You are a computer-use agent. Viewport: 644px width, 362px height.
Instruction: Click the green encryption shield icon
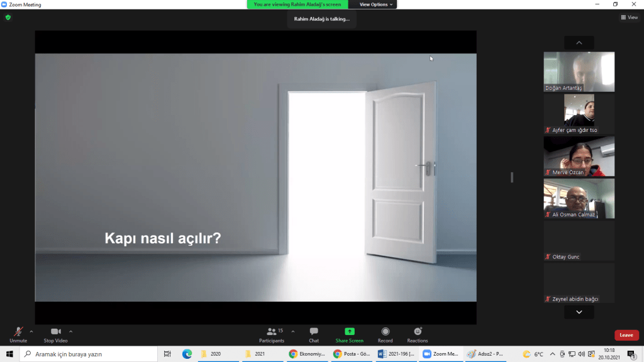(8, 18)
